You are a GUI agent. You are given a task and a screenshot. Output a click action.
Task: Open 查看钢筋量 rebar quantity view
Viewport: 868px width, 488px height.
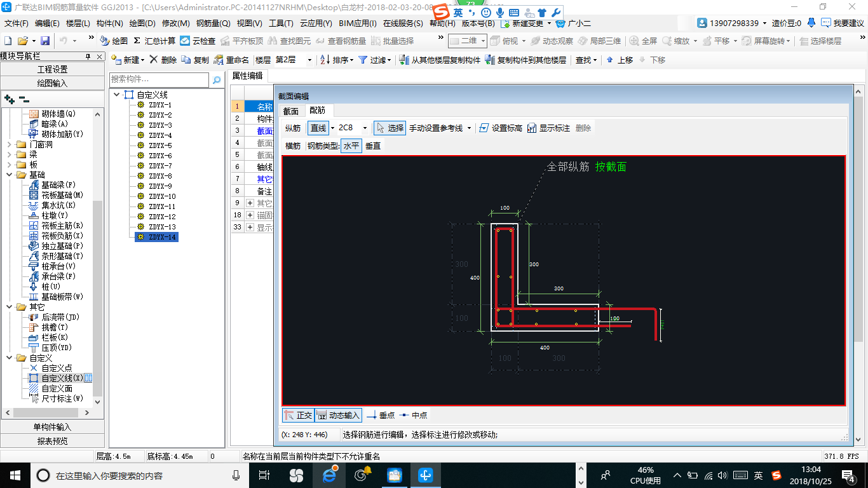(x=341, y=41)
